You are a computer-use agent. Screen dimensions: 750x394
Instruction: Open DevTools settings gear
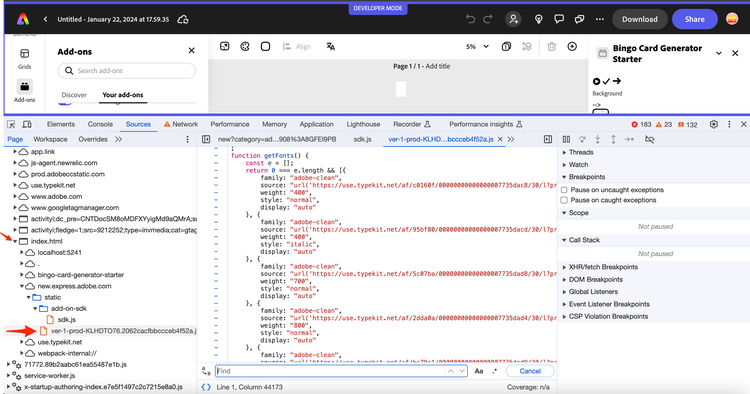click(x=714, y=124)
